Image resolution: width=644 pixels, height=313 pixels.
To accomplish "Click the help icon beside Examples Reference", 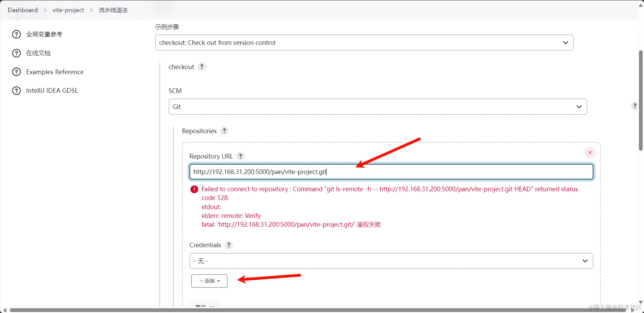I will click(x=16, y=72).
